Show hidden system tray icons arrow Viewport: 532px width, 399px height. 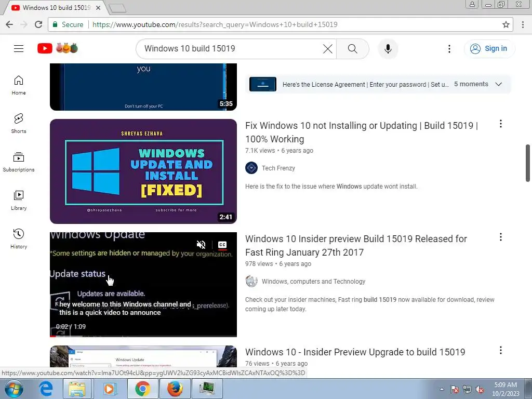point(442,389)
